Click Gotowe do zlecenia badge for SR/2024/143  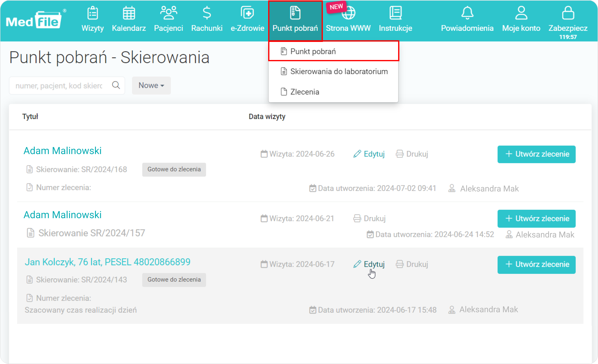(x=174, y=280)
